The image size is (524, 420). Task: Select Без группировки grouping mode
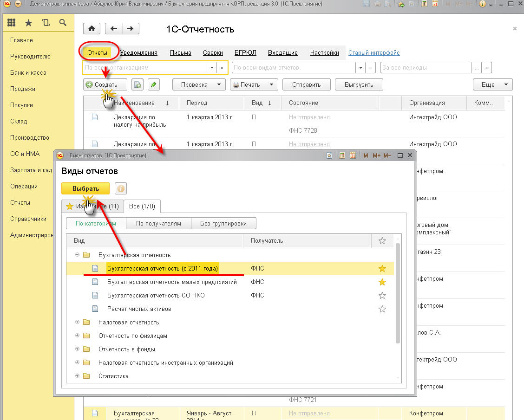223,223
